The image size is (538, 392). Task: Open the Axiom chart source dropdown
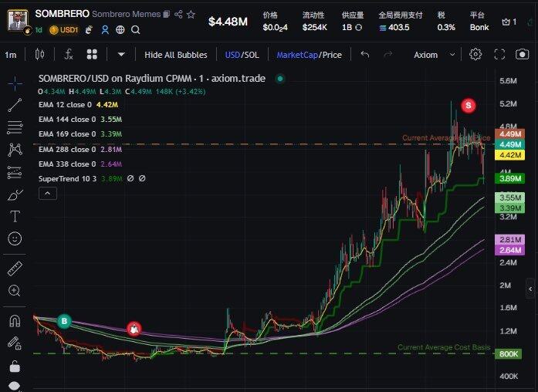[x=431, y=55]
